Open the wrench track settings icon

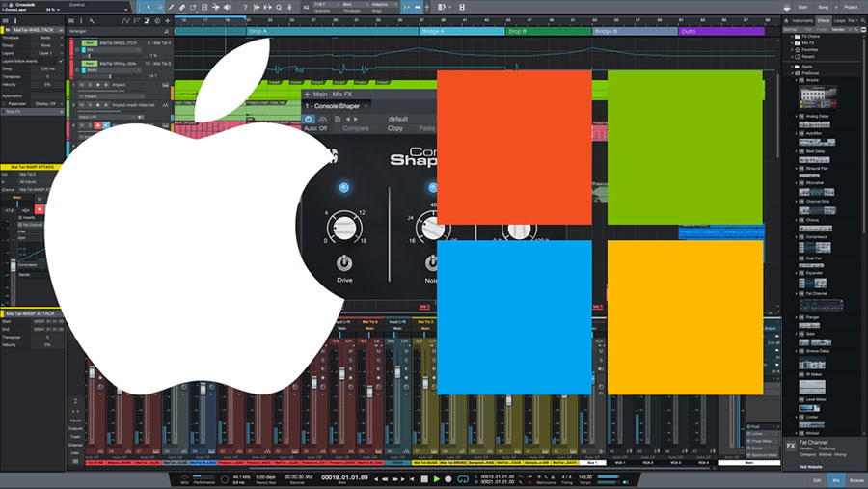tap(92, 21)
